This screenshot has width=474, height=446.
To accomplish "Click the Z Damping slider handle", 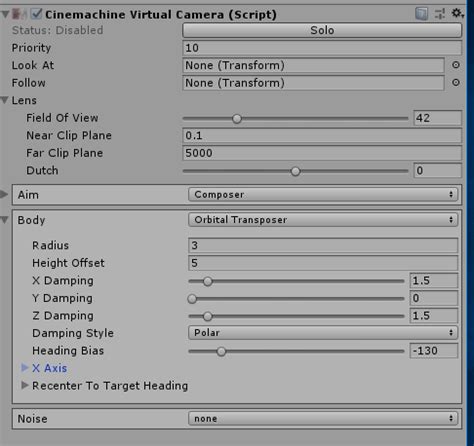I will (x=207, y=316).
